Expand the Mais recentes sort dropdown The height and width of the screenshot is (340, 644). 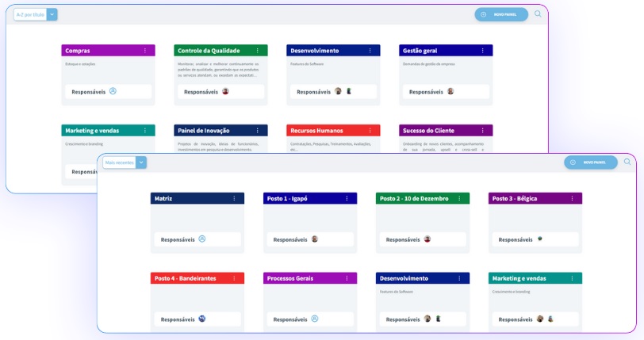[141, 162]
